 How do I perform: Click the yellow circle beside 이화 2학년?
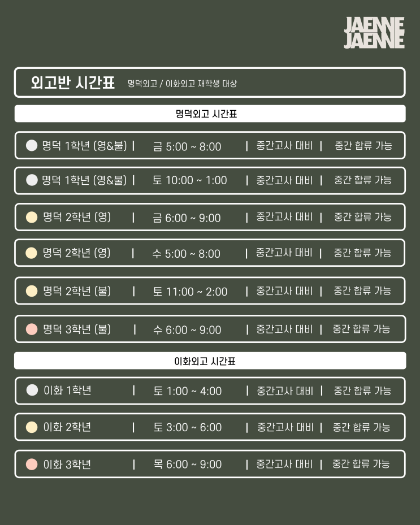(32, 427)
